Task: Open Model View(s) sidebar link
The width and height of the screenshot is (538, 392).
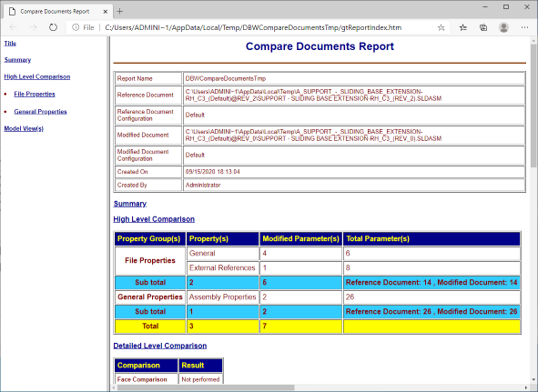Action: (x=24, y=128)
